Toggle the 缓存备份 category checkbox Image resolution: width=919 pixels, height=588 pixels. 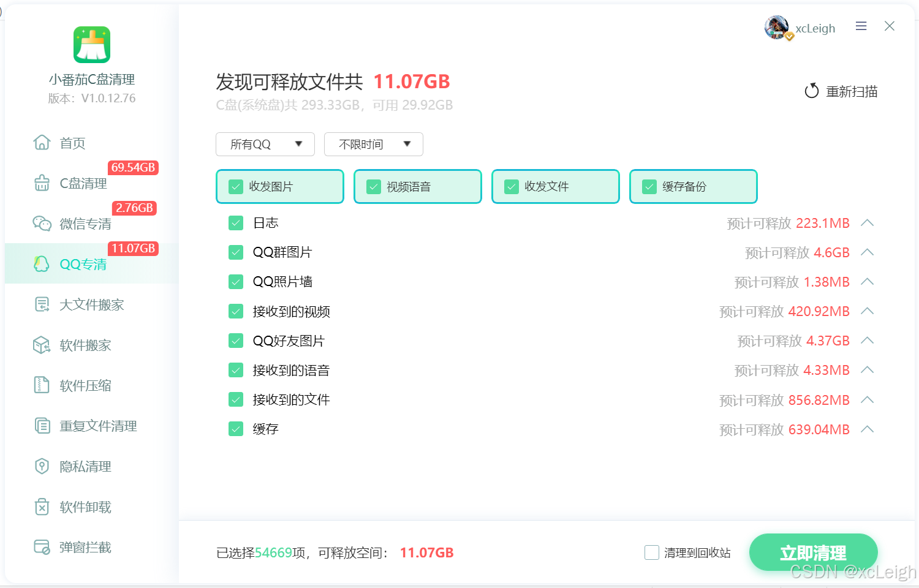649,187
